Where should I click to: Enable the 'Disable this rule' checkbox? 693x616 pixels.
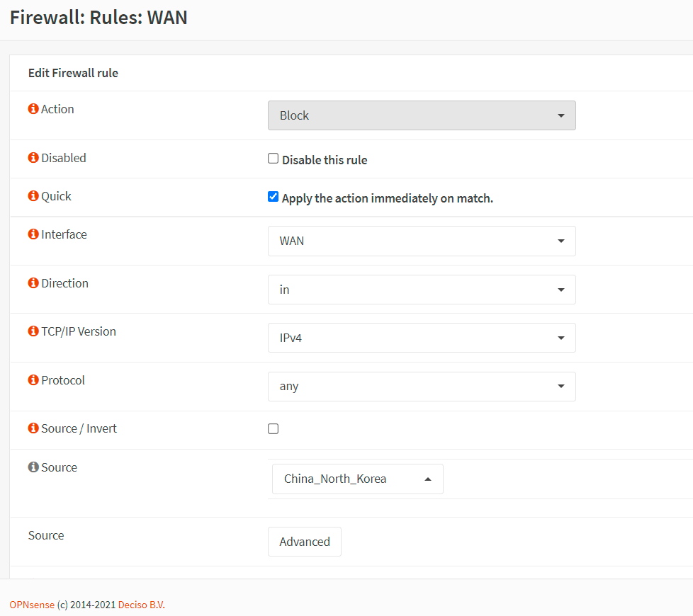click(273, 159)
